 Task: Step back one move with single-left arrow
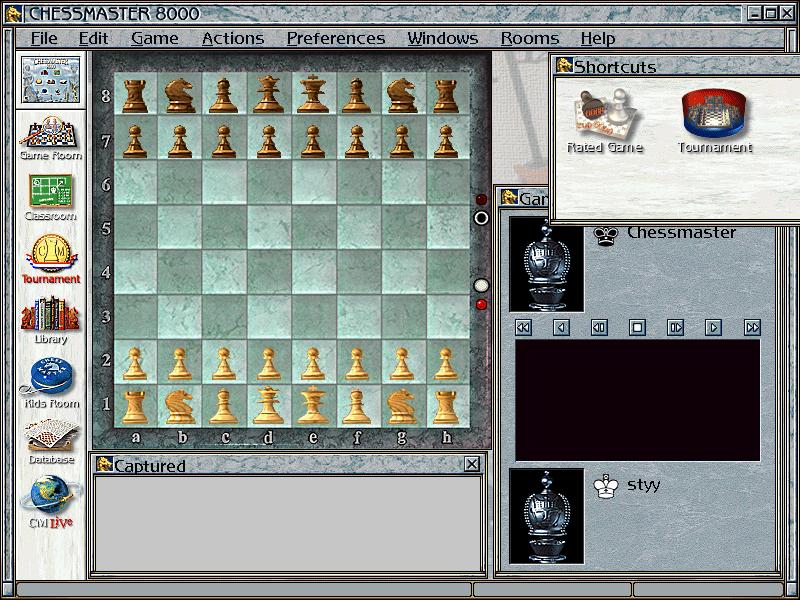coord(561,327)
